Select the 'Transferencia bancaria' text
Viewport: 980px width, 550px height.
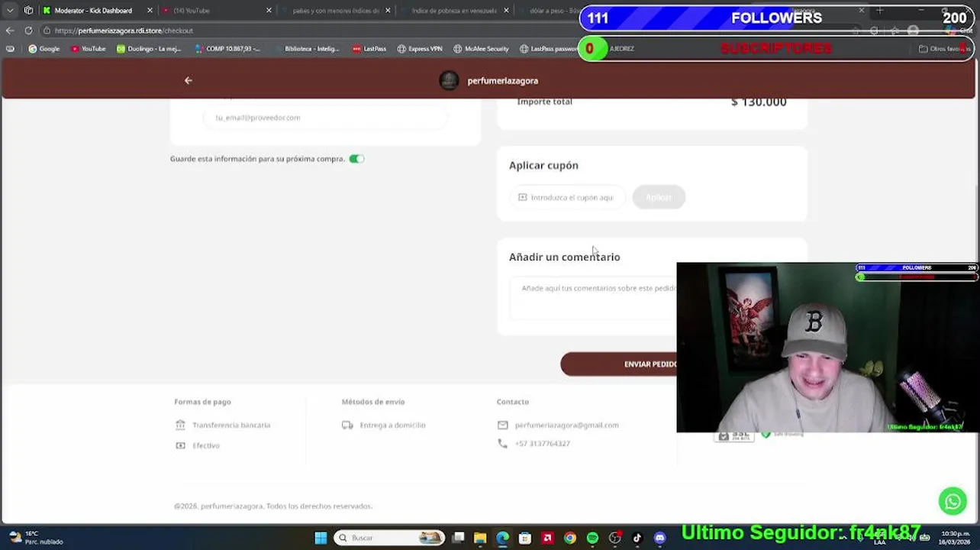pyautogui.click(x=231, y=425)
